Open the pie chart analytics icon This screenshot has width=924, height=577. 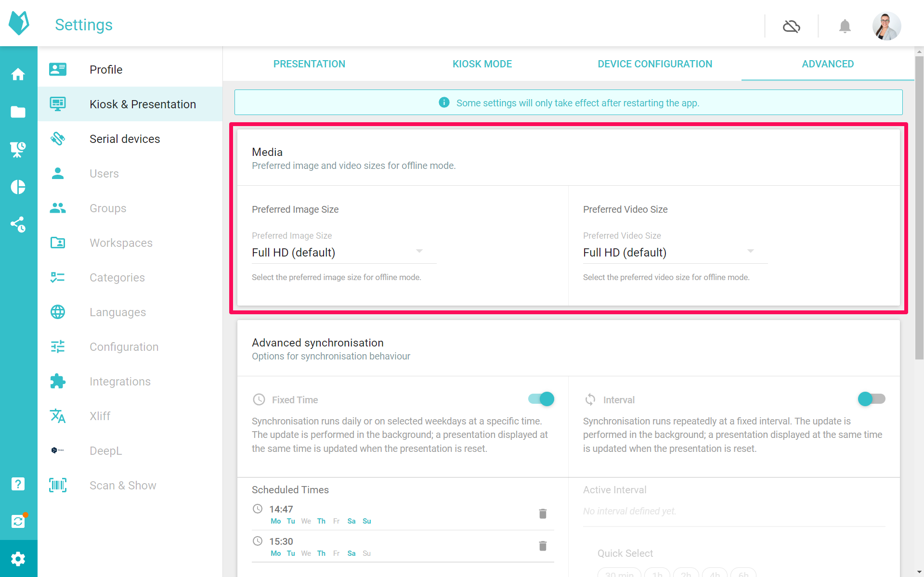click(18, 187)
